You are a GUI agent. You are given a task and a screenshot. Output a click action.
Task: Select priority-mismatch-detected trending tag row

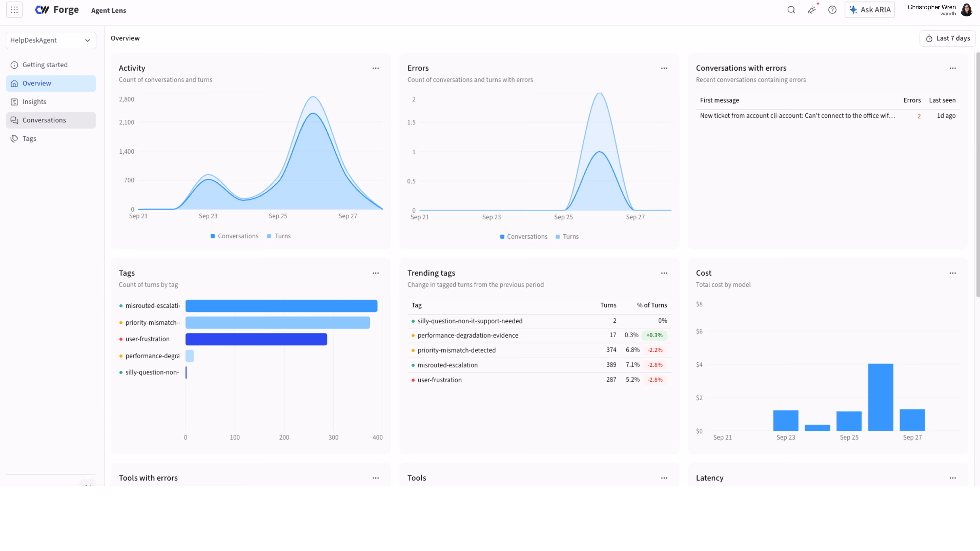point(539,350)
